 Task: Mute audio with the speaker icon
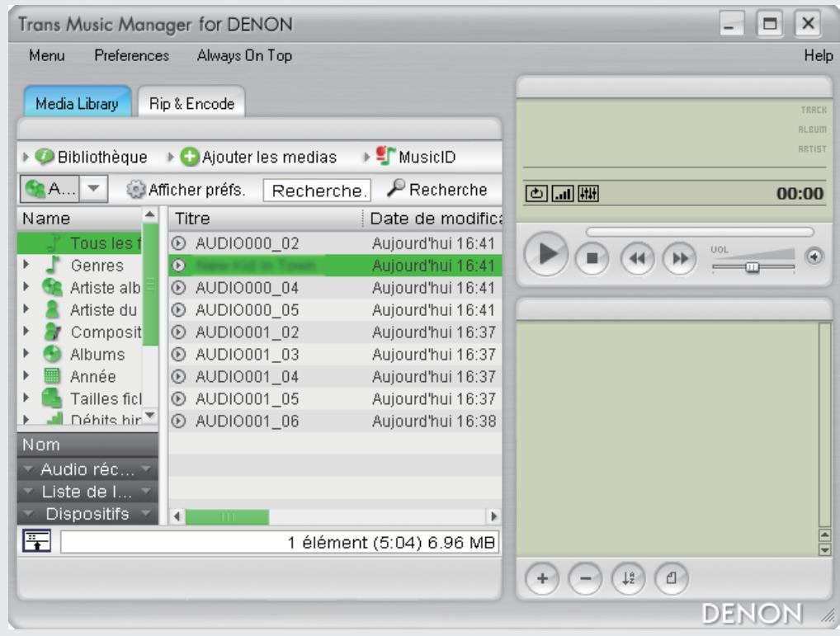[814, 257]
